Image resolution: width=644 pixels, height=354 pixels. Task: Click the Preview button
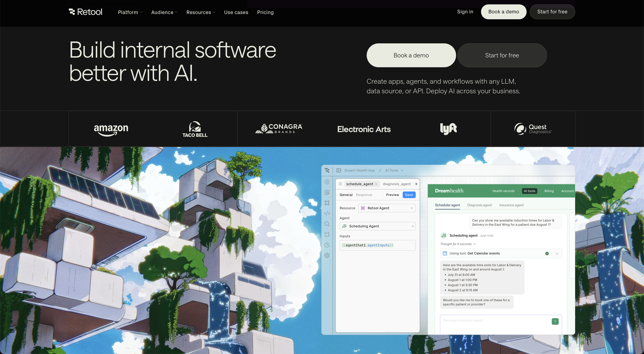(x=392, y=195)
